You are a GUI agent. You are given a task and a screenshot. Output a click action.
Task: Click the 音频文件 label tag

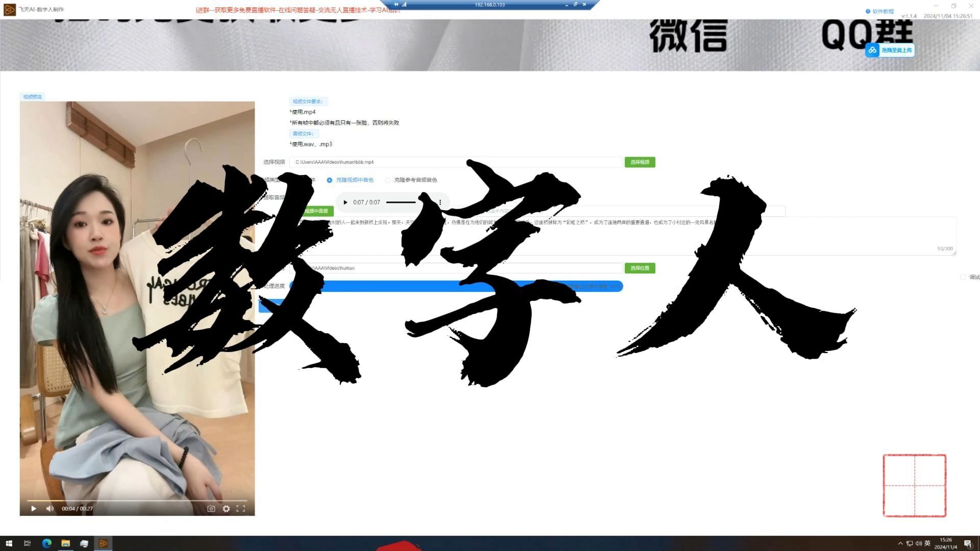[304, 134]
